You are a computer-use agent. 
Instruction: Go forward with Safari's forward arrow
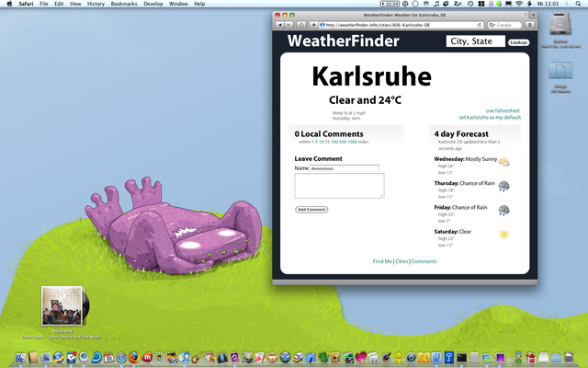(288, 25)
